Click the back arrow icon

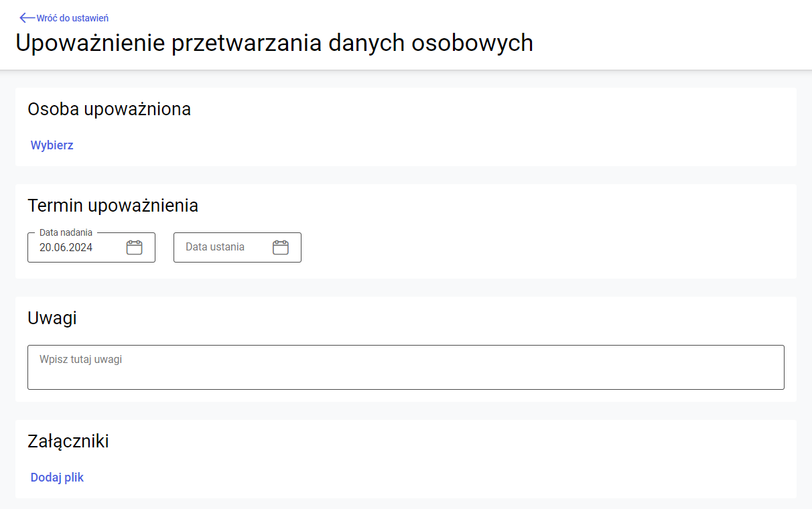coord(27,18)
